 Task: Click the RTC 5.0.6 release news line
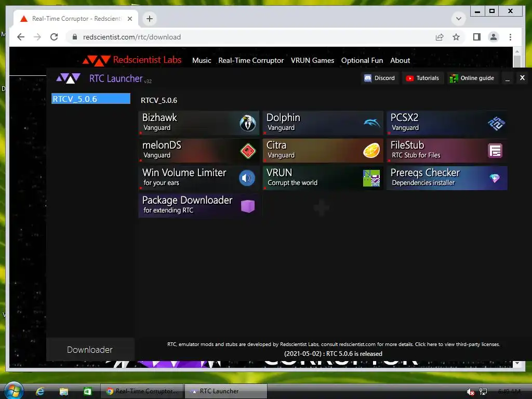pos(333,353)
